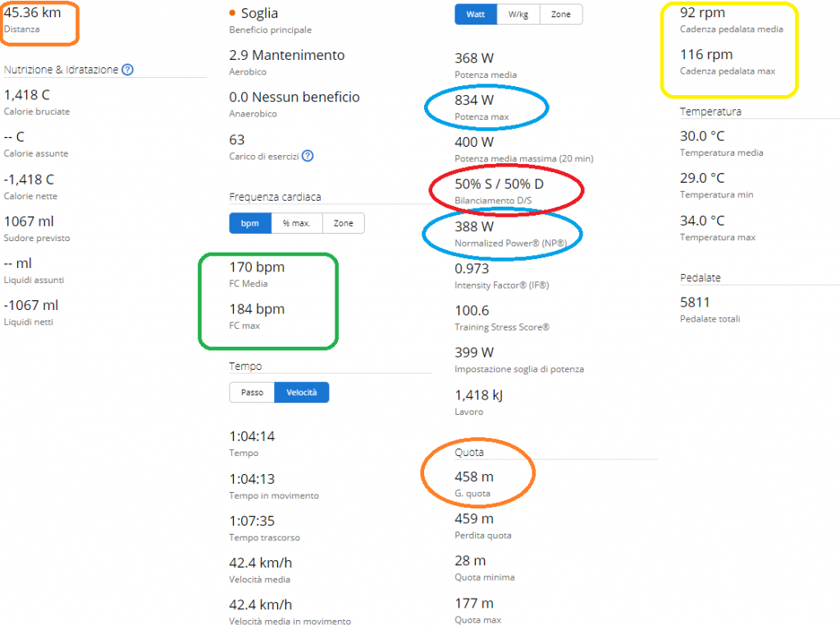The width and height of the screenshot is (840, 629).
Task: Click 834 W Potenza max value
Action: click(474, 100)
